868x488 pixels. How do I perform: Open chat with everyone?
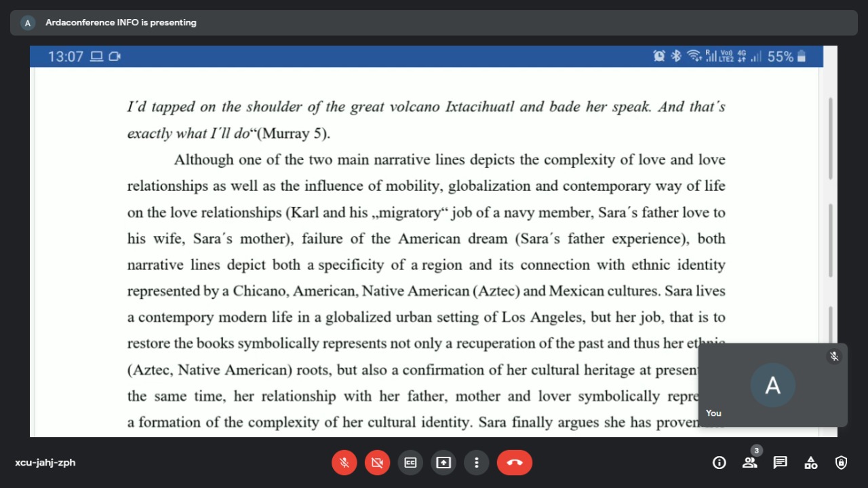coord(781,462)
